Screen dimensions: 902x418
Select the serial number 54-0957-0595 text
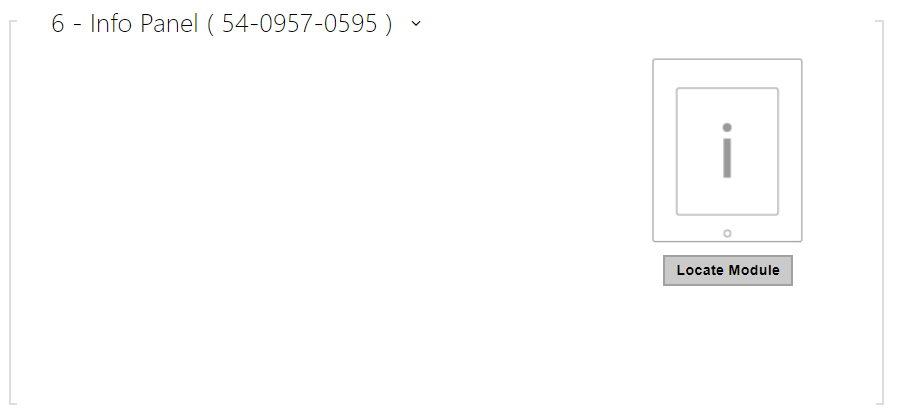[300, 24]
